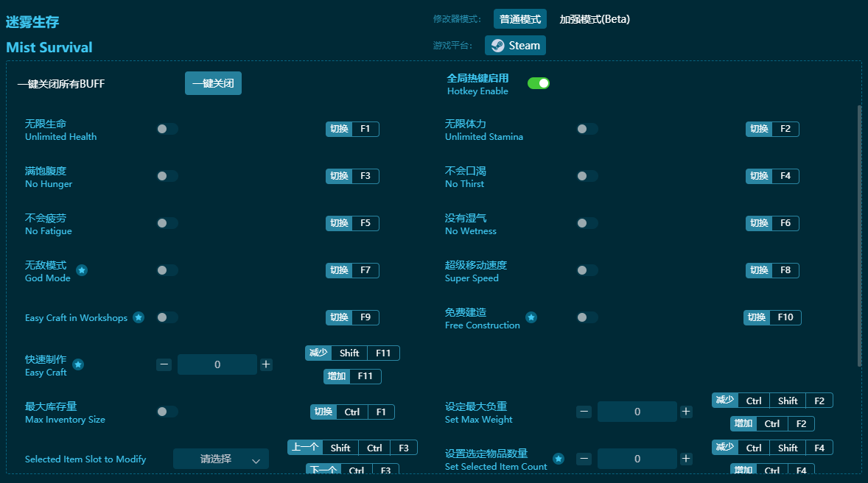Screen dimensions: 868x483
Task: Decrease Easy Craft value with the minus stepper
Action: pyautogui.click(x=164, y=364)
